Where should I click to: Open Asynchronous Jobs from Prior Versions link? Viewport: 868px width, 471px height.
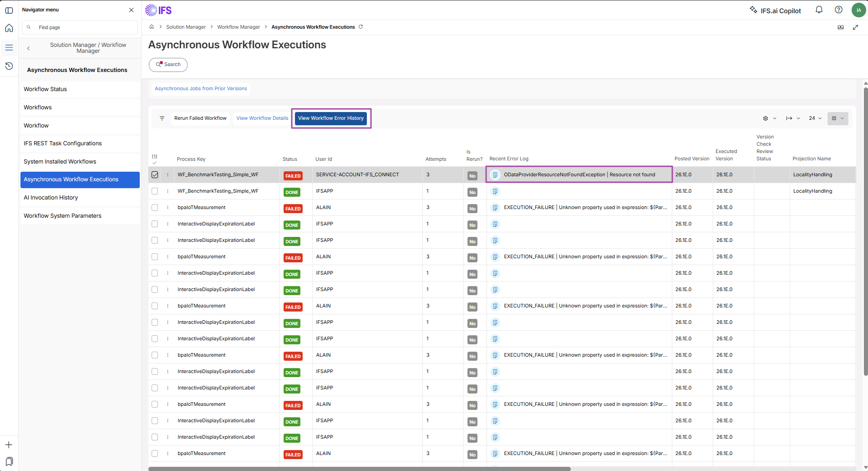point(201,89)
